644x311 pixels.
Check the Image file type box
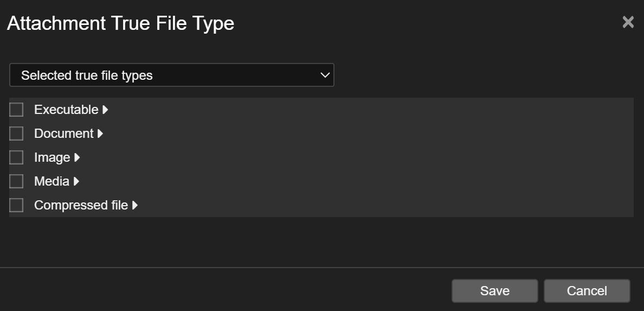coord(16,157)
